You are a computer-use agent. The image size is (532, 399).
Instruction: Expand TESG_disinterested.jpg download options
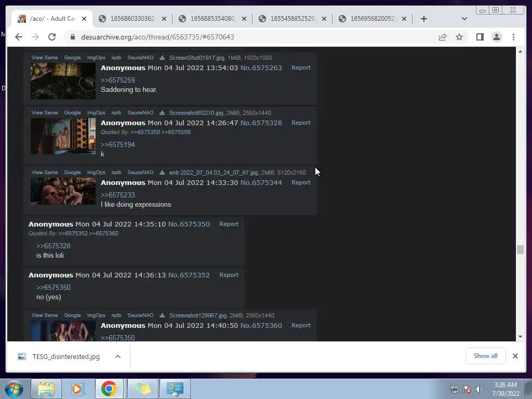[118, 356]
